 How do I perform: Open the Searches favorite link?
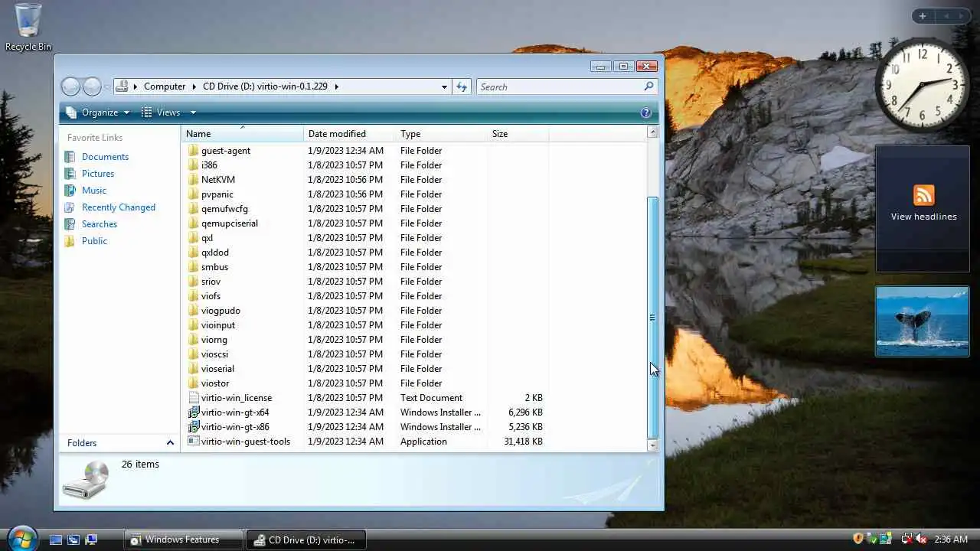100,224
